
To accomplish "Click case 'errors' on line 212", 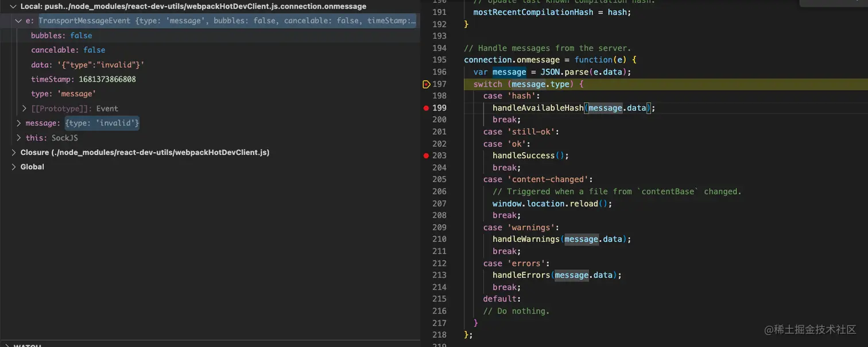I will click(517, 263).
